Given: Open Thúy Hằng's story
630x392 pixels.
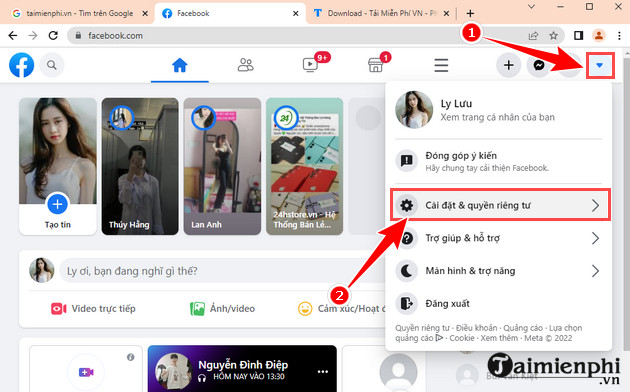Looking at the screenshot, I should 140,166.
